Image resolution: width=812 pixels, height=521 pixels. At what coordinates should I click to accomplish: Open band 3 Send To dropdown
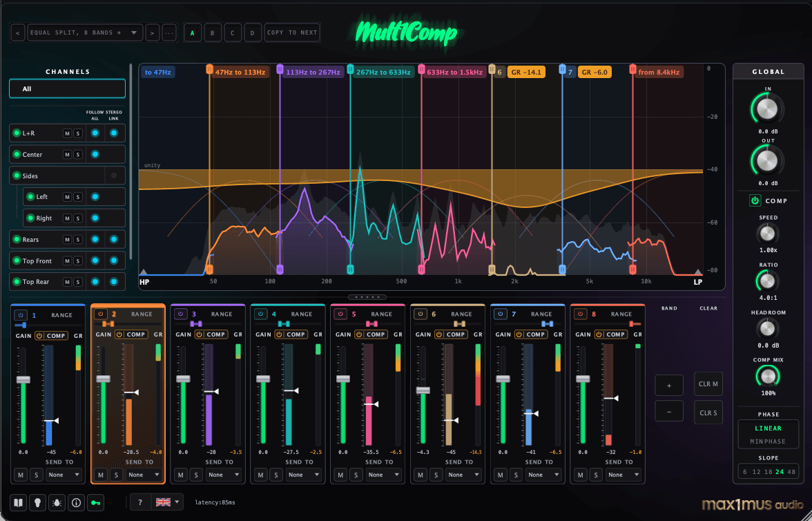click(223, 475)
